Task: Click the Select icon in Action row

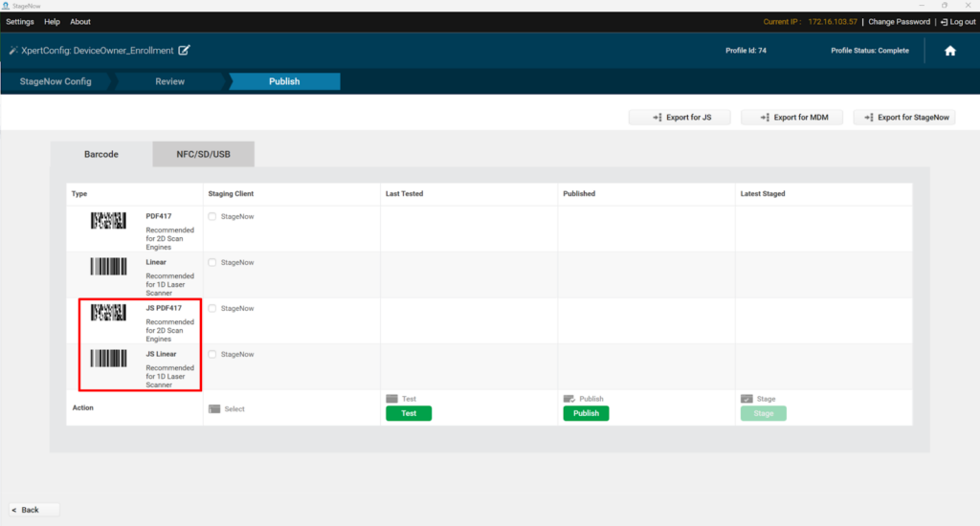Action: [x=214, y=408]
